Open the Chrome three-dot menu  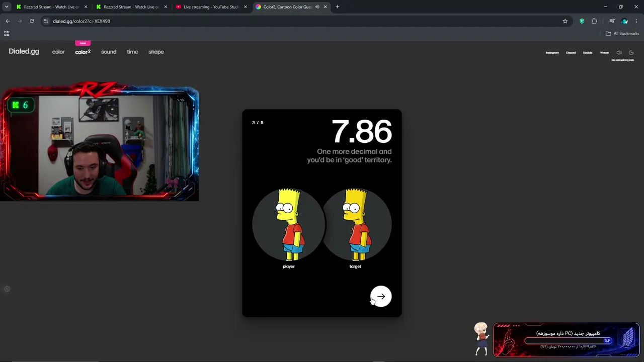(x=636, y=21)
